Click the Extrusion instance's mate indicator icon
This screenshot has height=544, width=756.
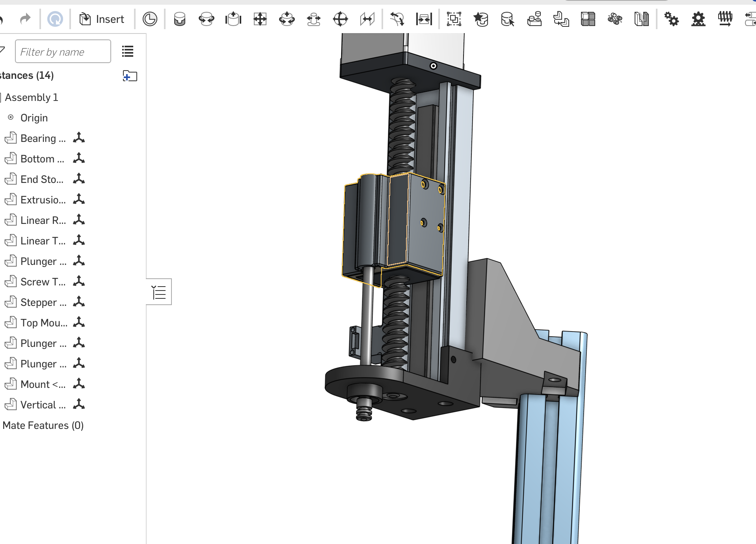(x=79, y=199)
